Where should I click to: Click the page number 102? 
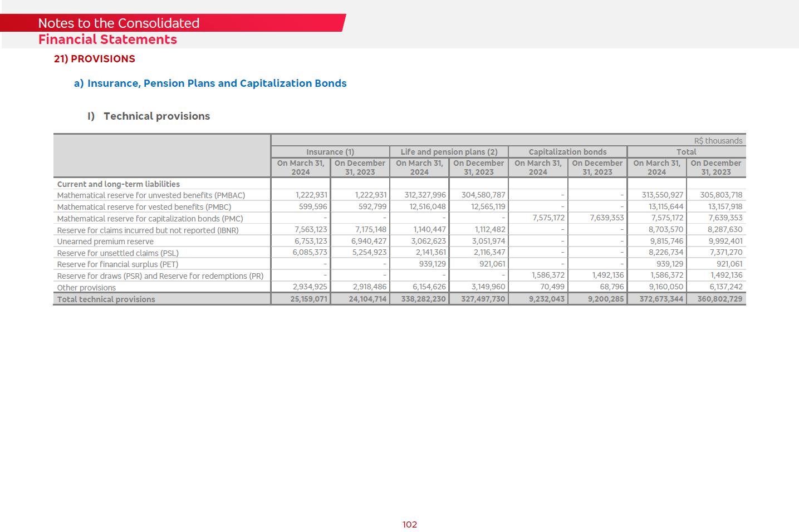(410, 525)
